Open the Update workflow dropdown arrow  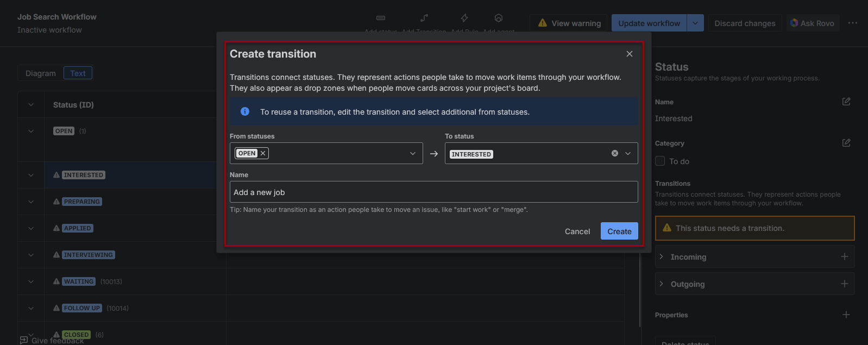click(696, 23)
